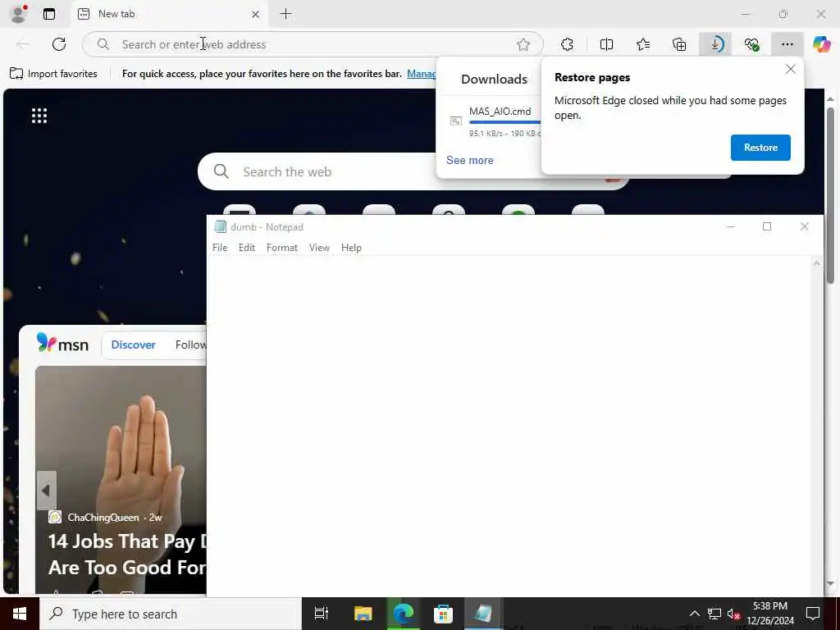
Task: Open the Notepad File menu
Action: coord(220,248)
